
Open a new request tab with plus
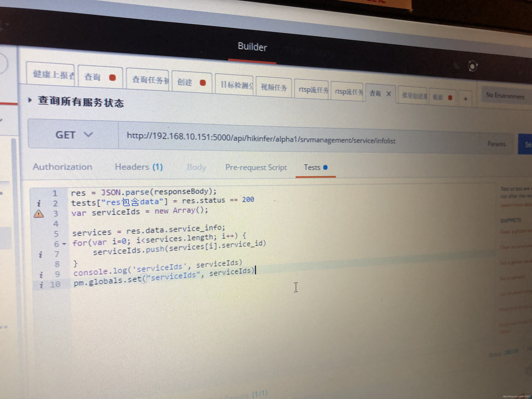pyautogui.click(x=465, y=99)
